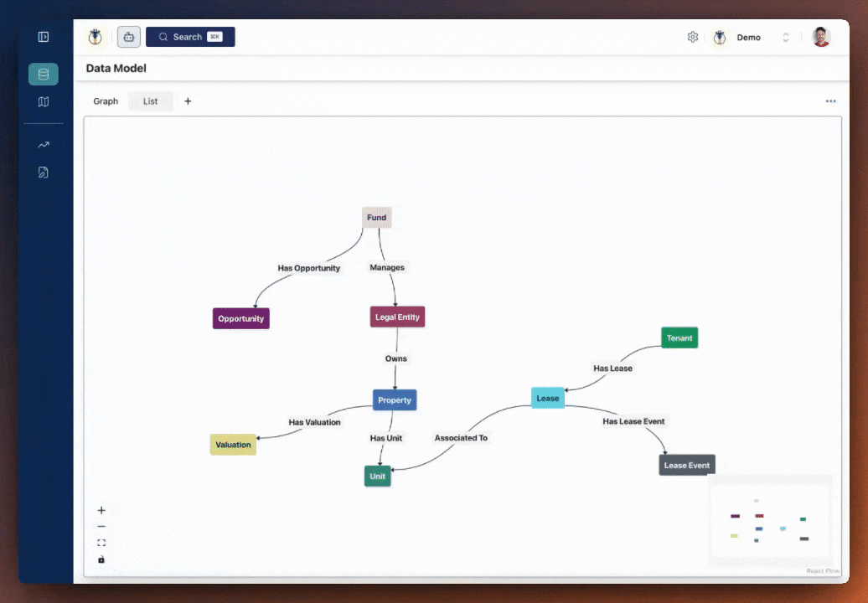This screenshot has width=868, height=603.
Task: Click the user avatar photo
Action: 821,37
